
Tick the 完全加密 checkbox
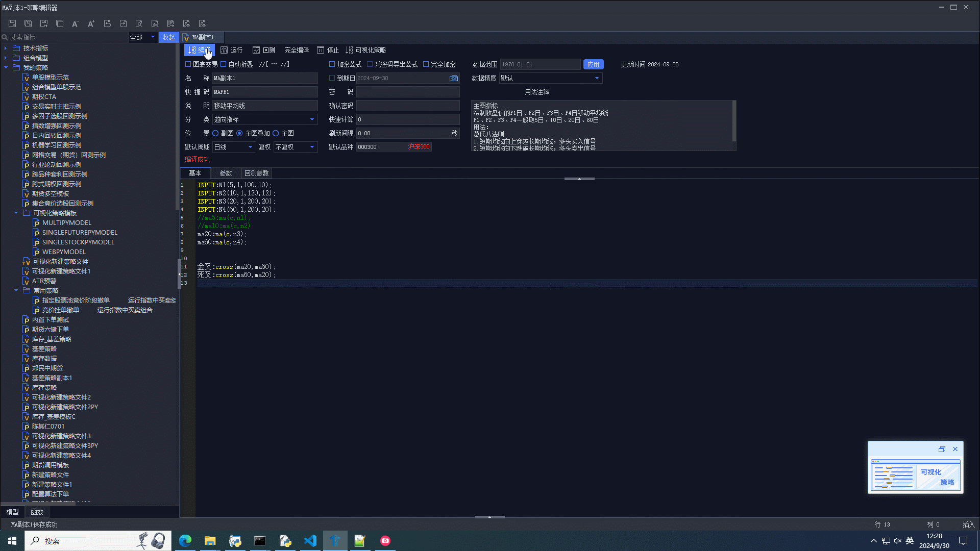pos(426,64)
